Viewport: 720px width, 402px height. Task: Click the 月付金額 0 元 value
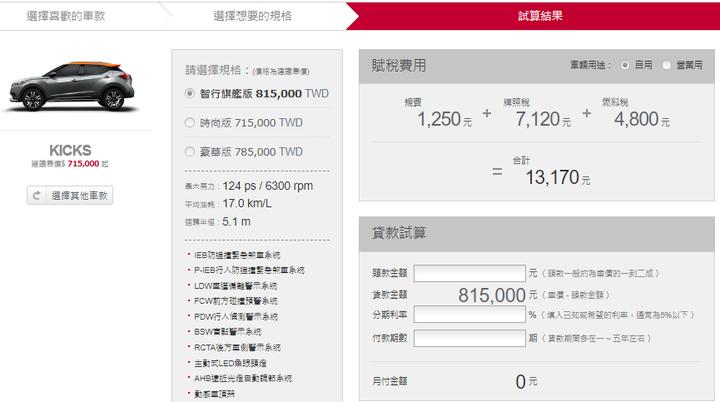coord(526,381)
